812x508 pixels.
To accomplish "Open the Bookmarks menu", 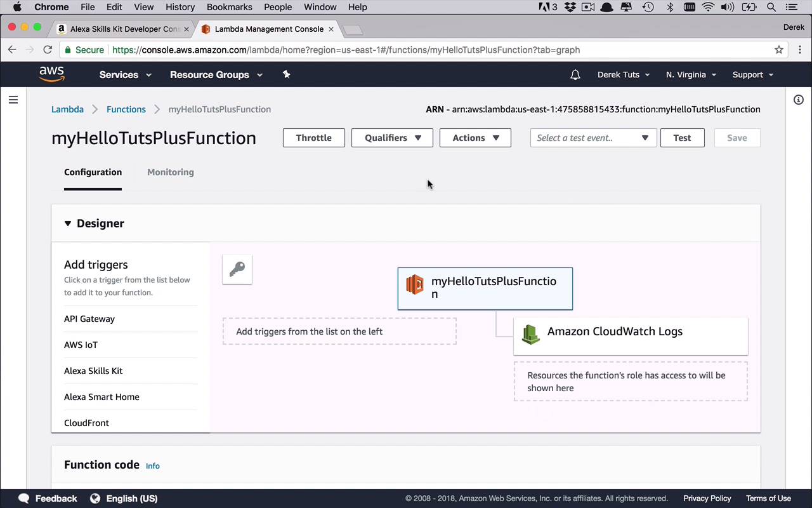I will [x=230, y=7].
